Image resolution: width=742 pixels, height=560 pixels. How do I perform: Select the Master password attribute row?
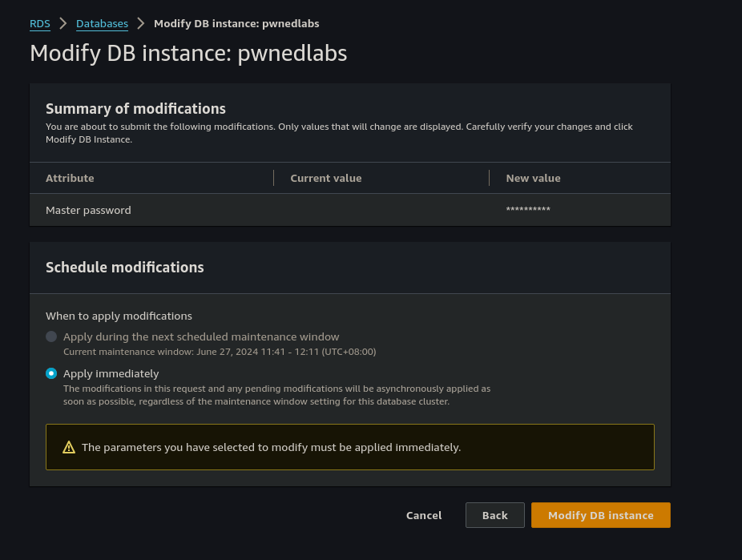pos(88,210)
